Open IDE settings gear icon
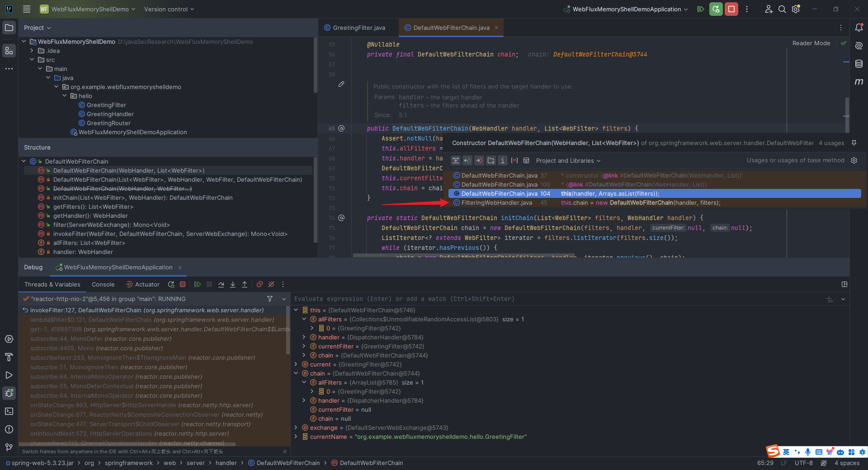The height and width of the screenshot is (470, 868). [x=796, y=9]
